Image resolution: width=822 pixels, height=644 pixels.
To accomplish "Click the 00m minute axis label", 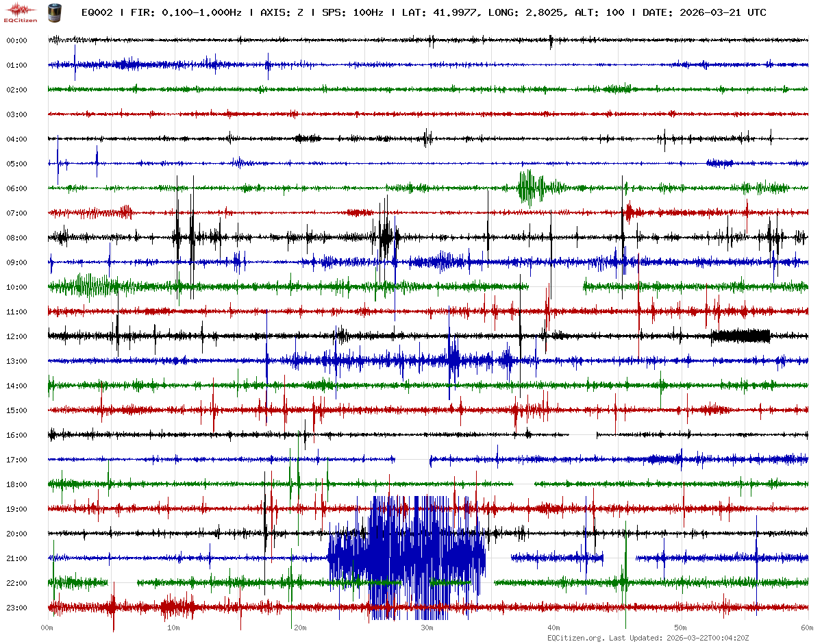I will point(47,628).
